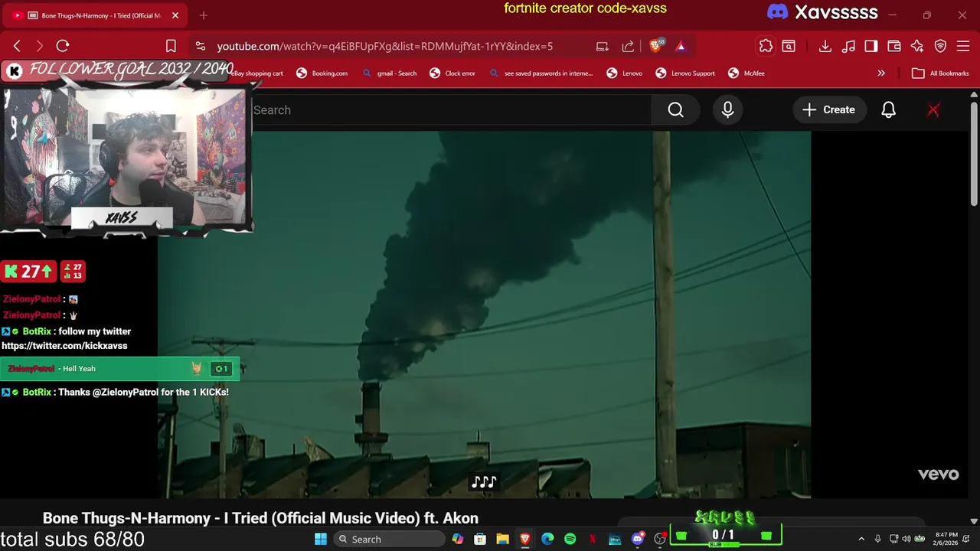Open McAfee bookmark
This screenshot has width=980, height=551.
[x=746, y=73]
